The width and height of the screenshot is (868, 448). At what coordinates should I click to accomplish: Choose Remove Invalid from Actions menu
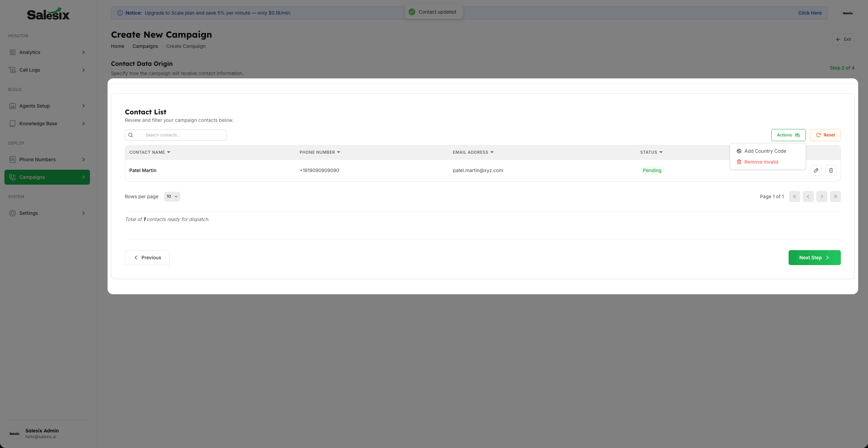761,162
